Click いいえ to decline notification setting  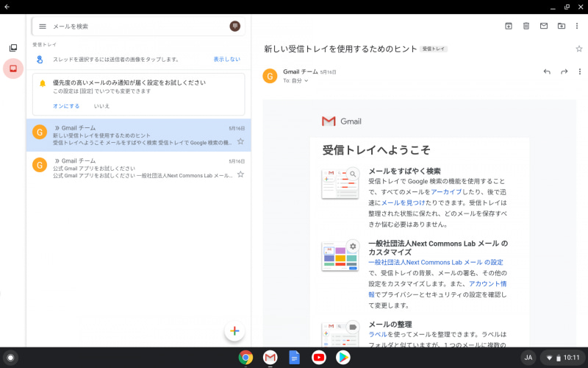tap(101, 106)
